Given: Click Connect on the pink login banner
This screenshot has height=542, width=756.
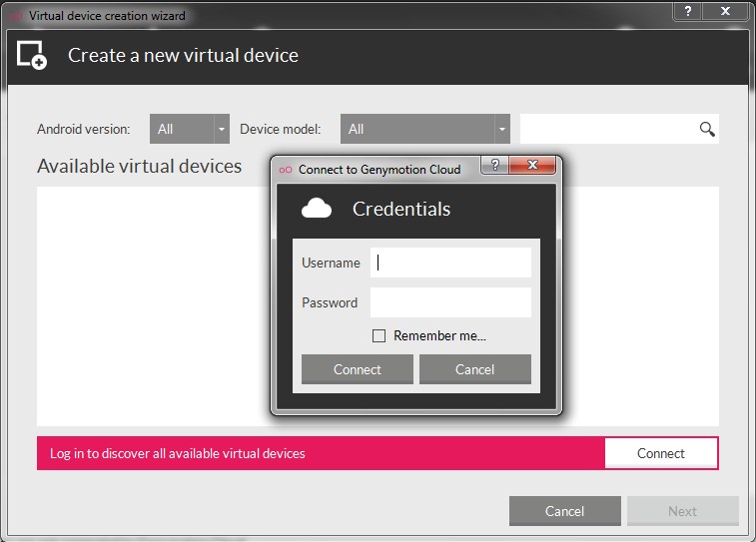Looking at the screenshot, I should point(660,453).
